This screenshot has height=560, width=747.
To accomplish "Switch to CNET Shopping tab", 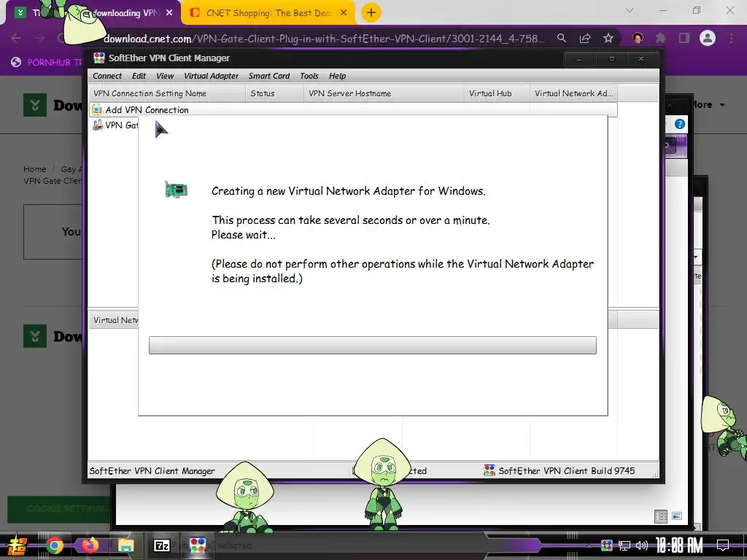I will tap(268, 13).
